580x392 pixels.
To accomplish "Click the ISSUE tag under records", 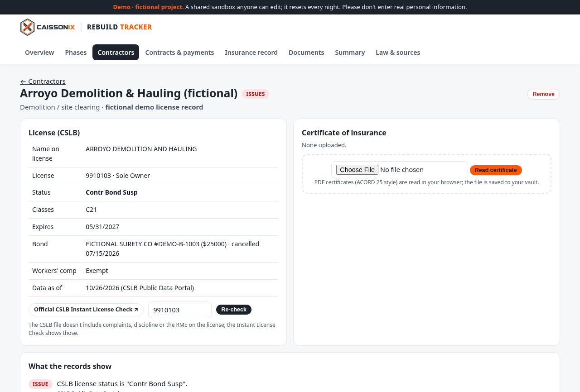I will 40,384.
